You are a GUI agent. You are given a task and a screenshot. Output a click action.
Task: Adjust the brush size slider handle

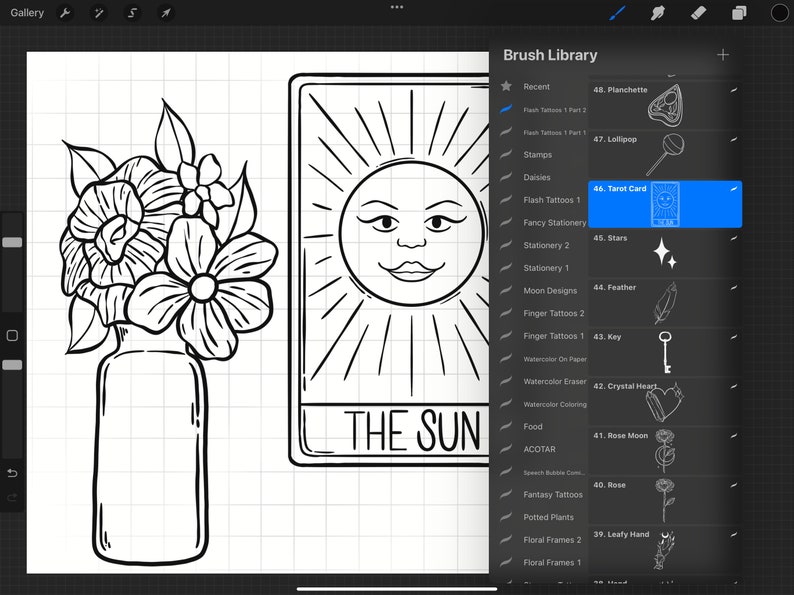(12, 242)
